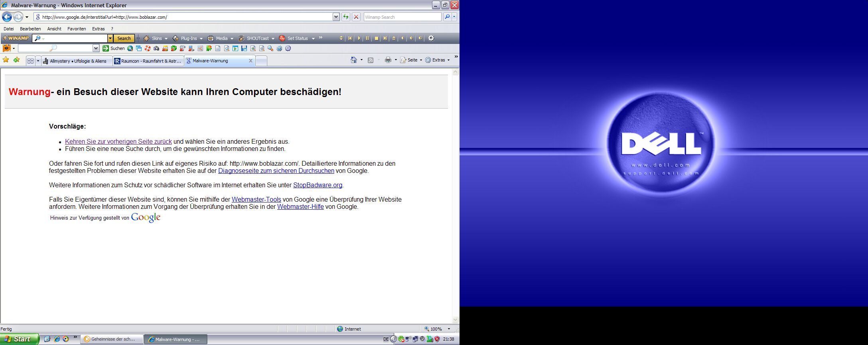Switch to the Raumcon - Raumfahrt tab
868x345 pixels.
click(x=148, y=61)
